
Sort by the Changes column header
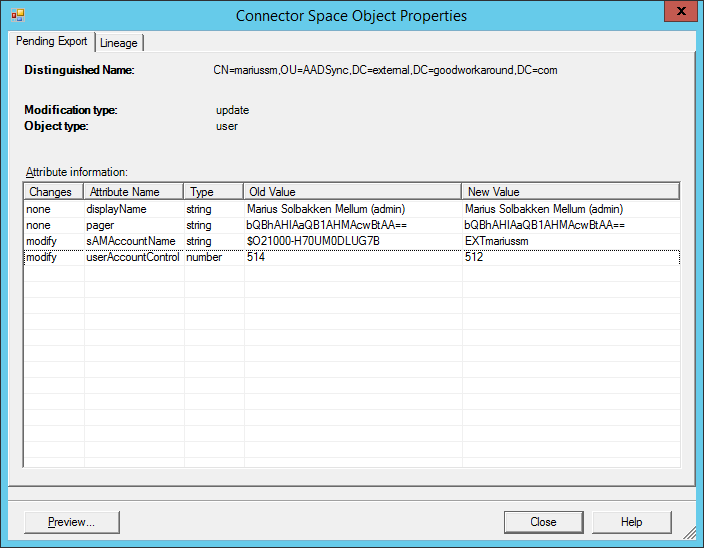coord(53,191)
